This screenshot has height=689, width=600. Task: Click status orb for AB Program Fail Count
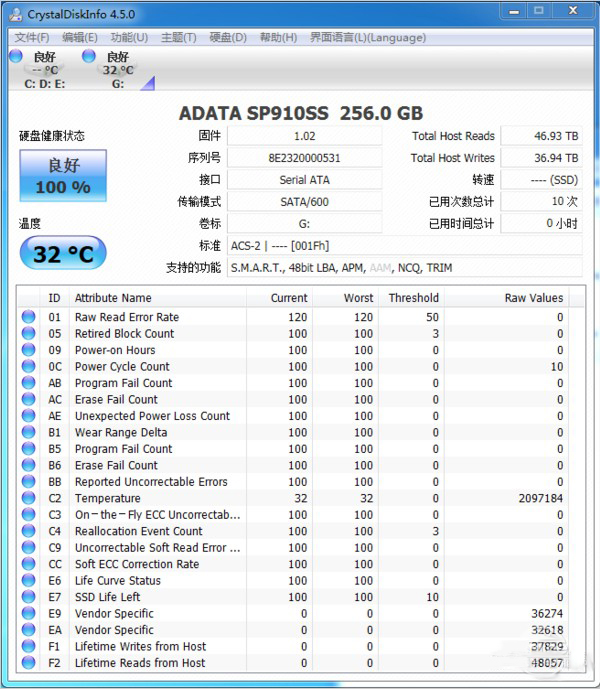(29, 383)
